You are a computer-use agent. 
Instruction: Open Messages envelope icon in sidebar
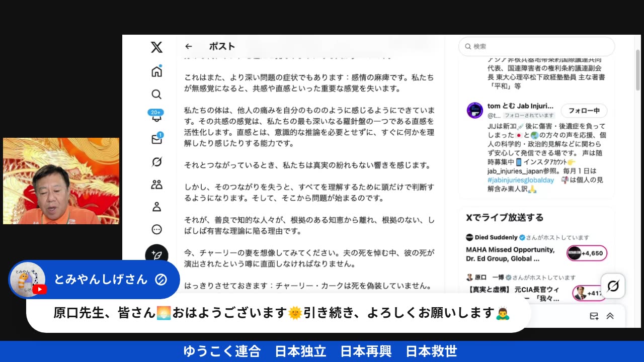click(x=156, y=139)
